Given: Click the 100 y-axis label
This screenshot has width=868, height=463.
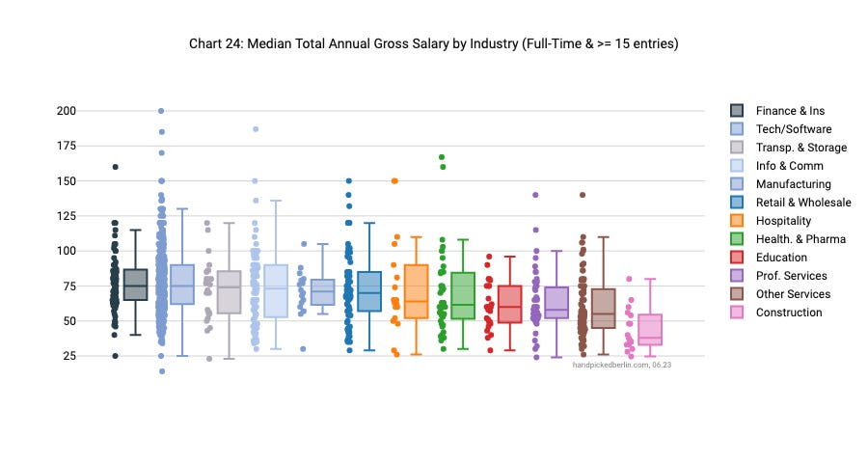Looking at the screenshot, I should [67, 251].
